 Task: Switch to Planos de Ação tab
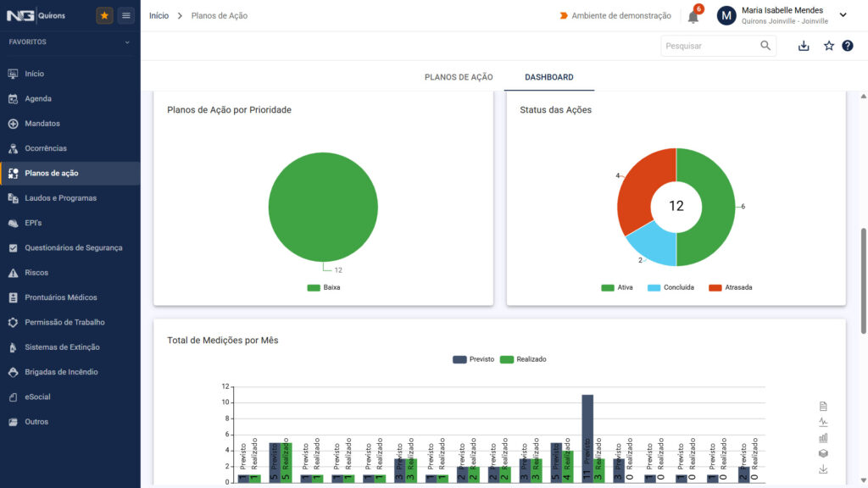(x=459, y=77)
